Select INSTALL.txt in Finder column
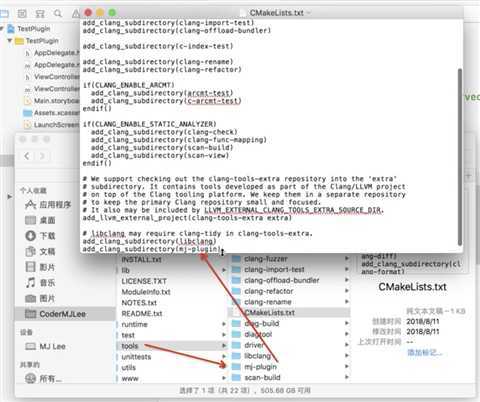480x402 pixels. click(141, 260)
